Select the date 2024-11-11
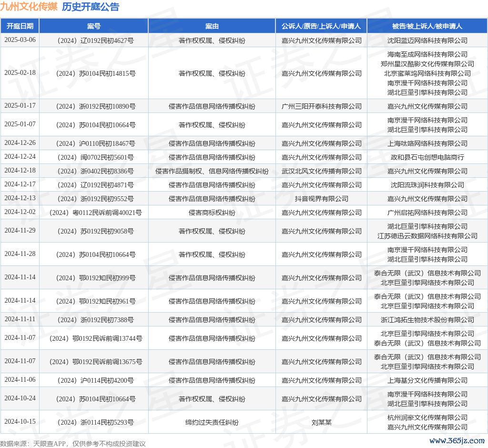488x448 pixels. pyautogui.click(x=20, y=319)
